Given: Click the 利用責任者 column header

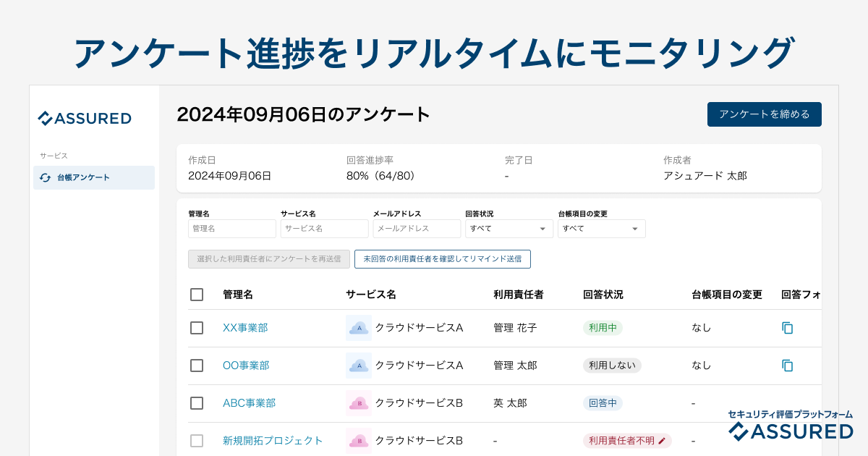Looking at the screenshot, I should click(519, 295).
